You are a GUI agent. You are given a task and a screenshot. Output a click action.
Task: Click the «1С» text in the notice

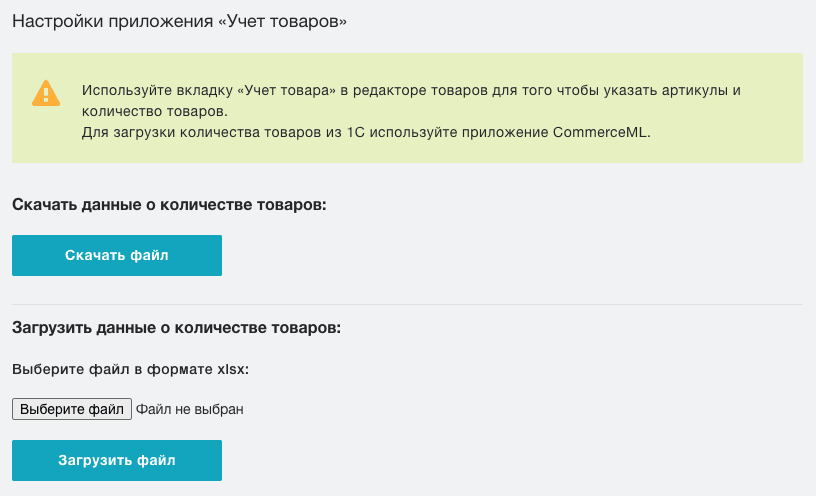[x=355, y=132]
